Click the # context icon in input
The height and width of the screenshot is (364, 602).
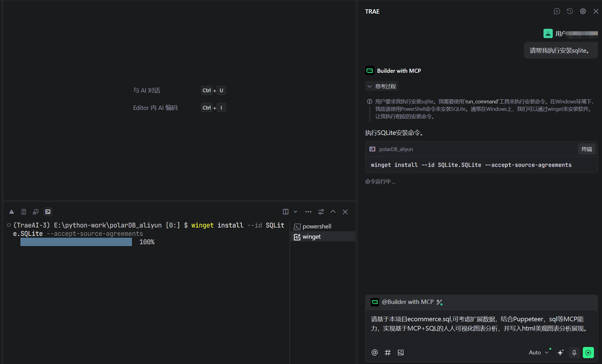pyautogui.click(x=387, y=353)
